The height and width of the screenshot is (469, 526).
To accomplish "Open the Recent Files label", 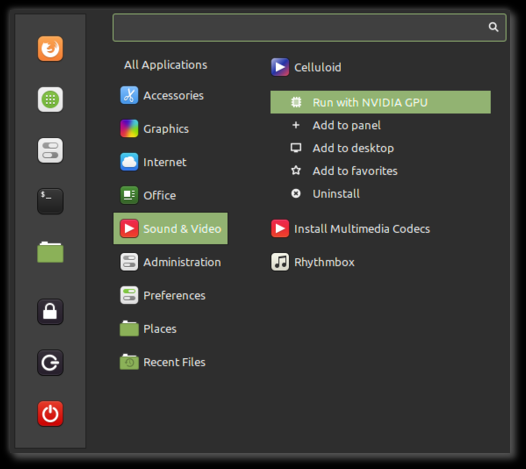I will [x=174, y=362].
